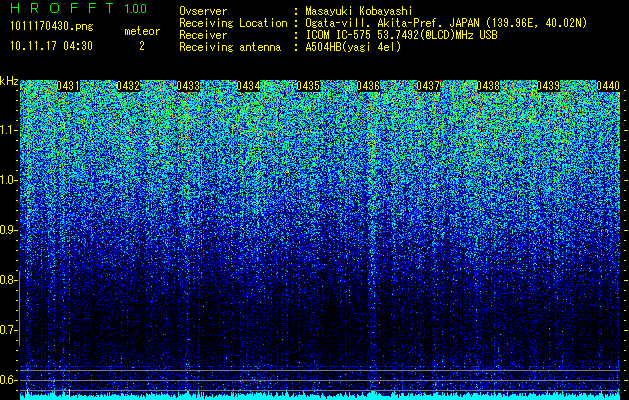Click the meteor count value 2

[x=142, y=46]
